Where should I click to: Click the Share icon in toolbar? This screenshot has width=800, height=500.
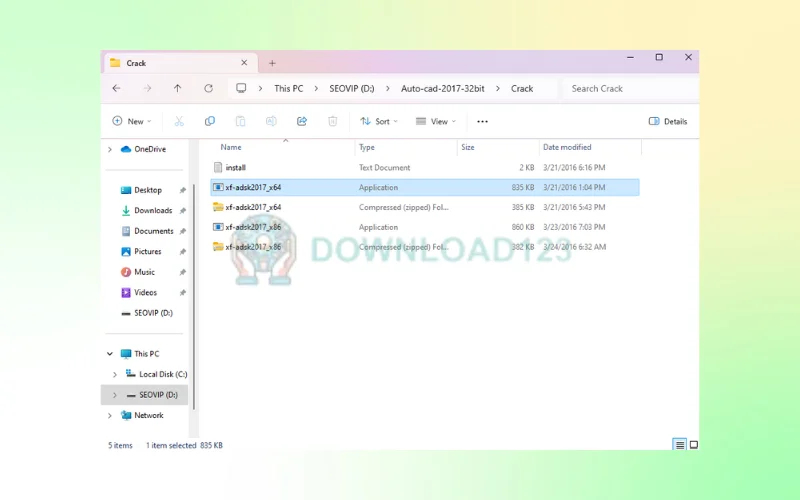pyautogui.click(x=302, y=121)
